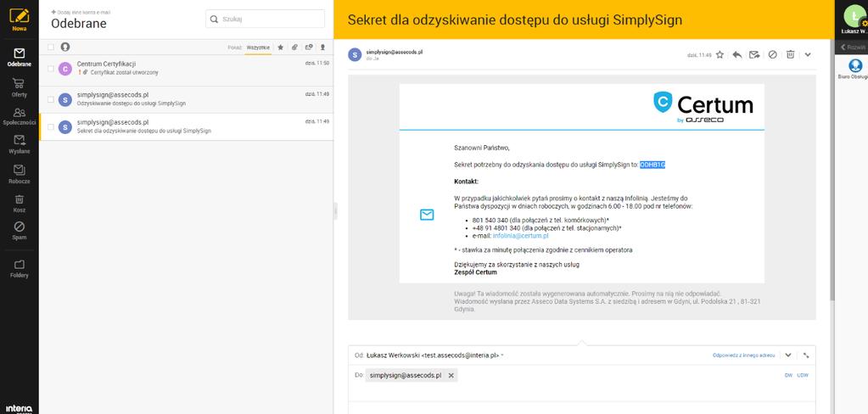Click the envelope icon in the email body
868x414 pixels.
pyautogui.click(x=427, y=215)
